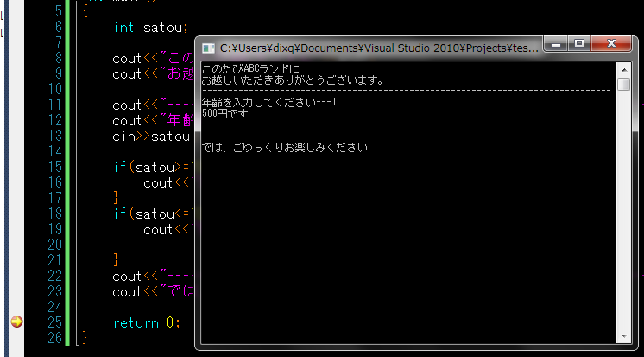Image resolution: width=644 pixels, height=357 pixels.
Task: Click the 'if(satou<=' statement on line 18
Action: (154, 214)
